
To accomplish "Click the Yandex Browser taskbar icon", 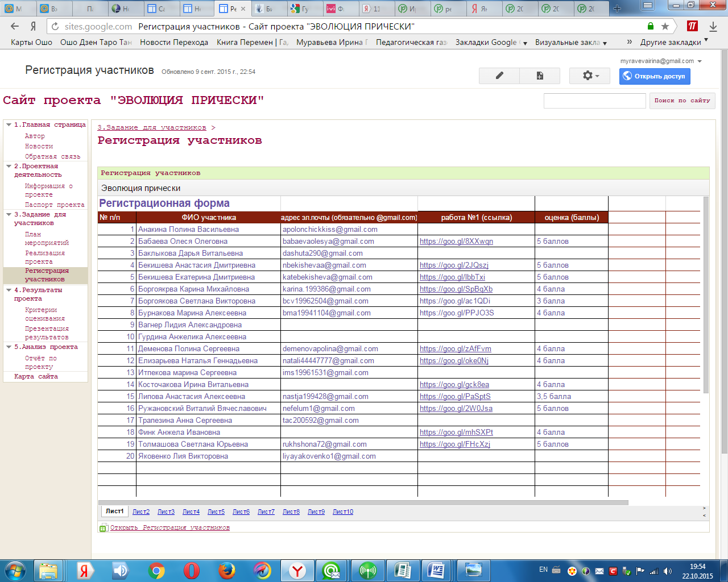I will point(297,571).
